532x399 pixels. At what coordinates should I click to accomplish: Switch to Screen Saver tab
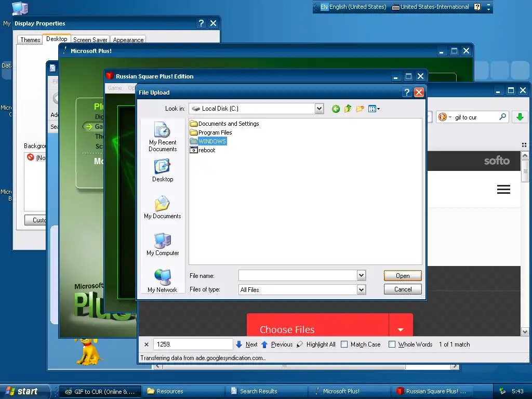click(x=90, y=39)
